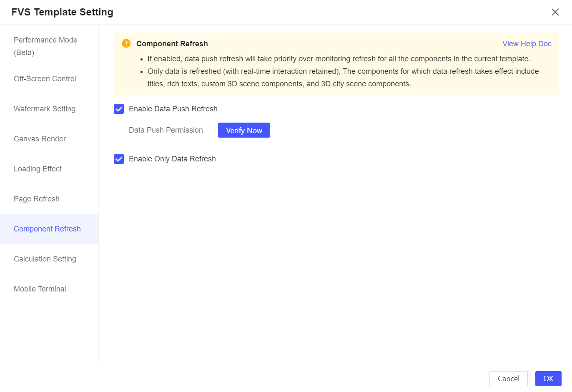The image size is (572, 392).
Task: Disable the Enable Data Push Refresh checkbox
Action: pos(119,109)
